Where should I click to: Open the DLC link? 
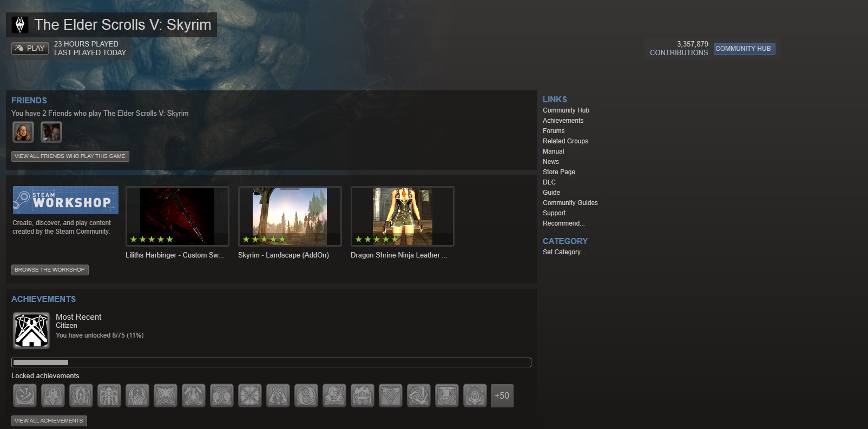point(549,182)
